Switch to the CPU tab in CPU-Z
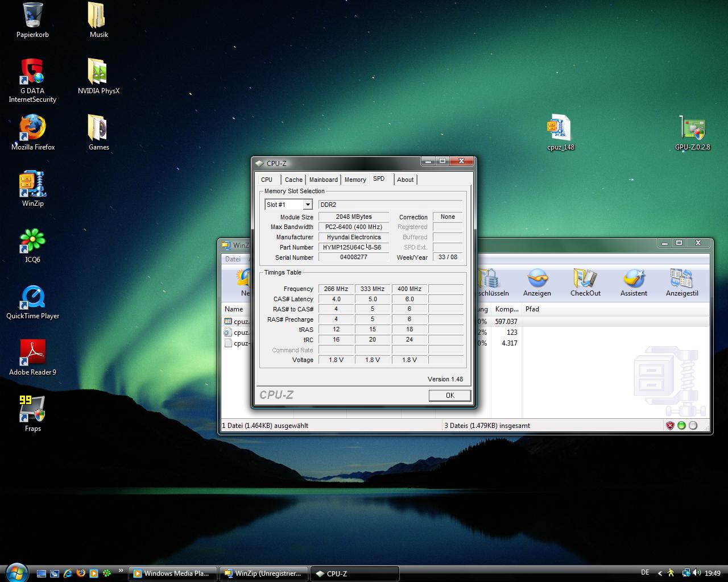728x582 pixels. (x=267, y=180)
